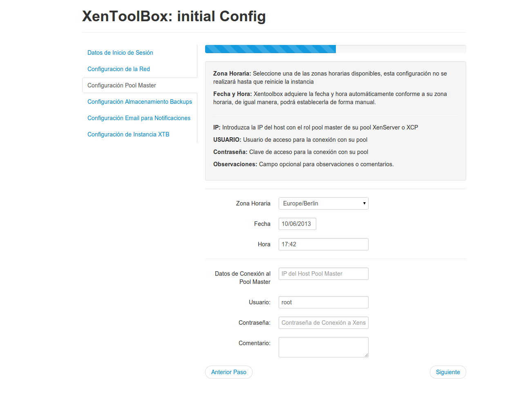Click the Siguiente button
Viewport: 532px width, 395px height.
(448, 372)
